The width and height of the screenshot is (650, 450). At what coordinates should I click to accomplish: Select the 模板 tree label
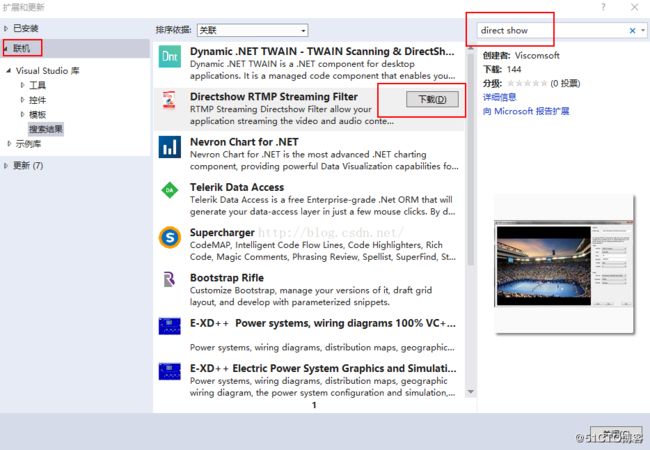click(37, 114)
